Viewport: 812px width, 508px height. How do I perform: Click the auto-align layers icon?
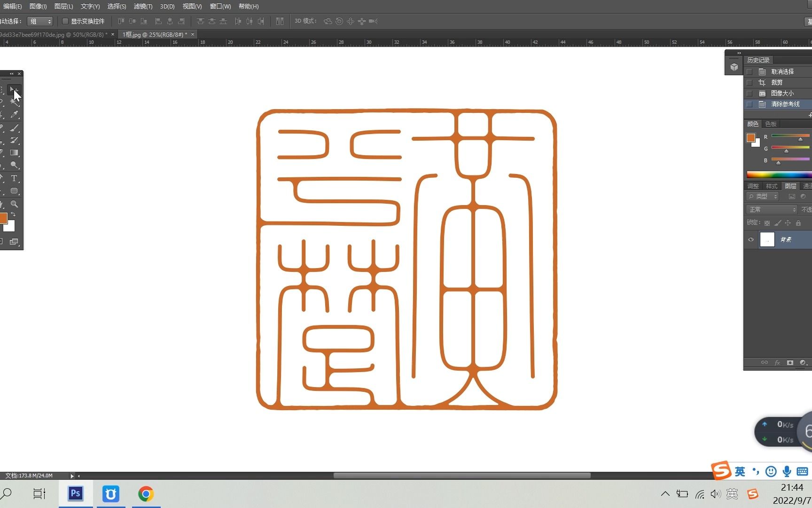coord(280,21)
